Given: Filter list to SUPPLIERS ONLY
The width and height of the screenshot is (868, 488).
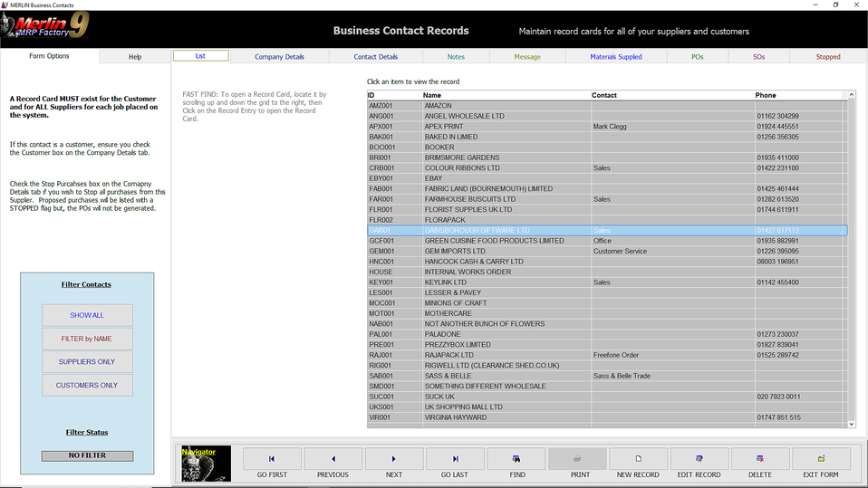Looking at the screenshot, I should 87,362.
